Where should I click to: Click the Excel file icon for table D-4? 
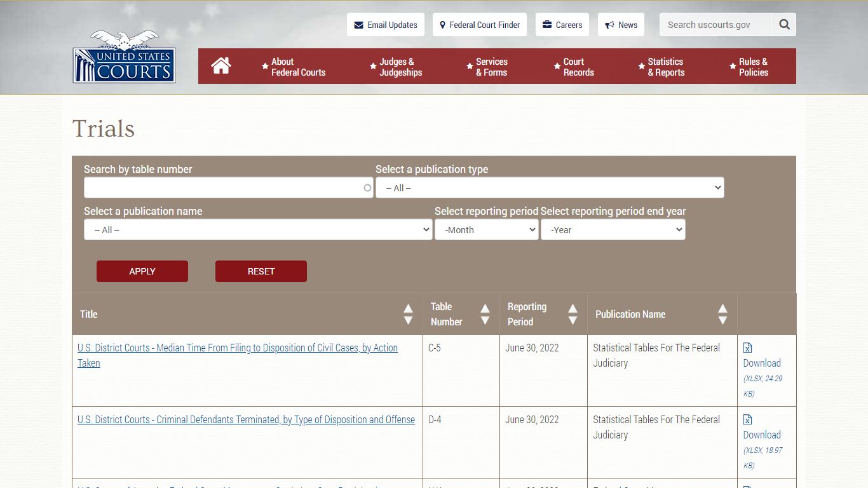tap(748, 419)
